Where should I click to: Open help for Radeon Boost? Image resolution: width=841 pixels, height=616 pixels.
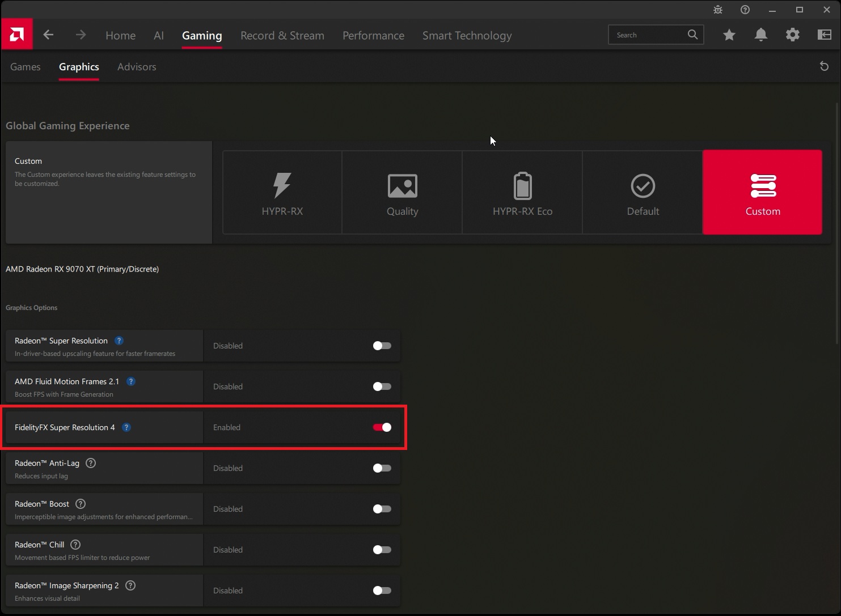point(81,504)
